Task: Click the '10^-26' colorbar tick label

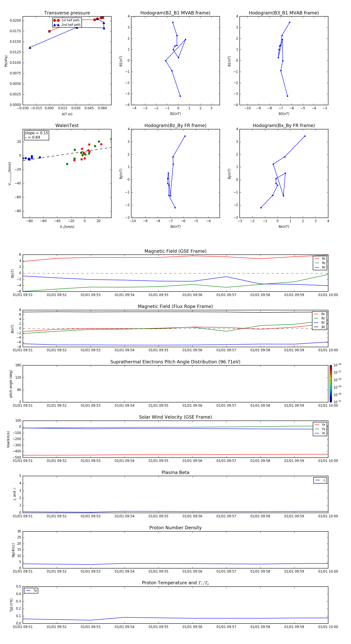Action: coord(337,365)
